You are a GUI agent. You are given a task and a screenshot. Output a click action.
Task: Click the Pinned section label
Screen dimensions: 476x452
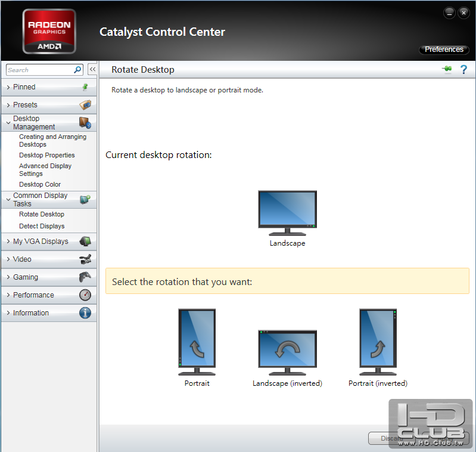24,87
